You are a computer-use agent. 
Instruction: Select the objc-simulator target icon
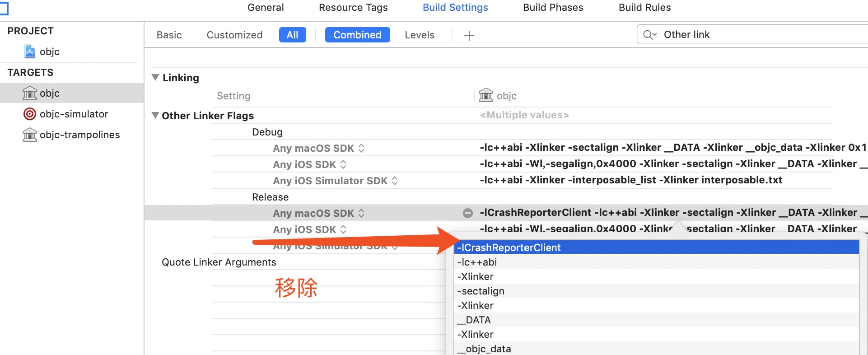(30, 114)
